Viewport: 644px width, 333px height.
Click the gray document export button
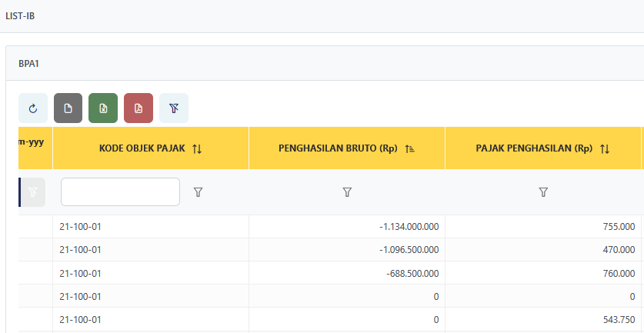point(68,108)
